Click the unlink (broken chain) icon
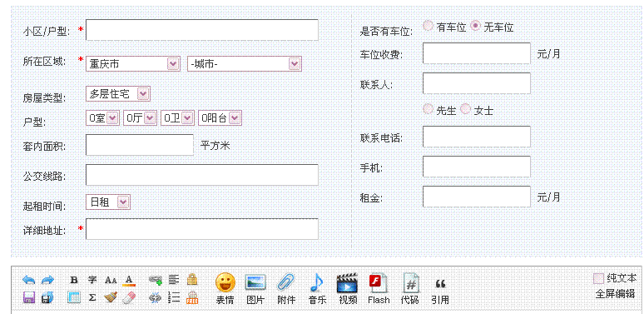644x314 pixels. (156, 297)
